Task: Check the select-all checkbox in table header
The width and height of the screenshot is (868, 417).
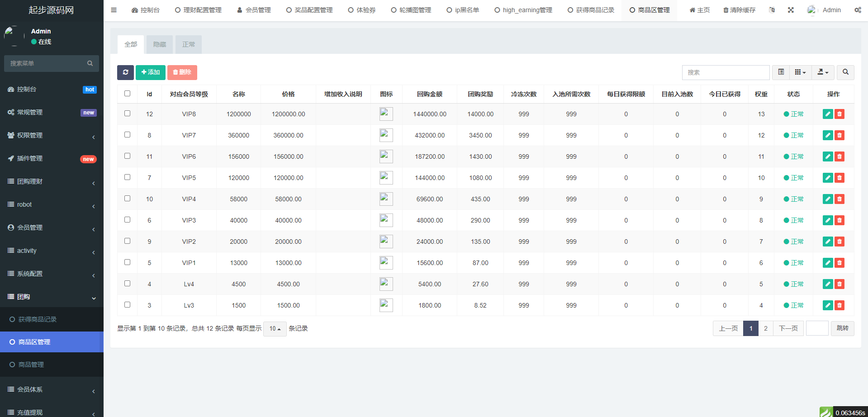Action: [127, 94]
